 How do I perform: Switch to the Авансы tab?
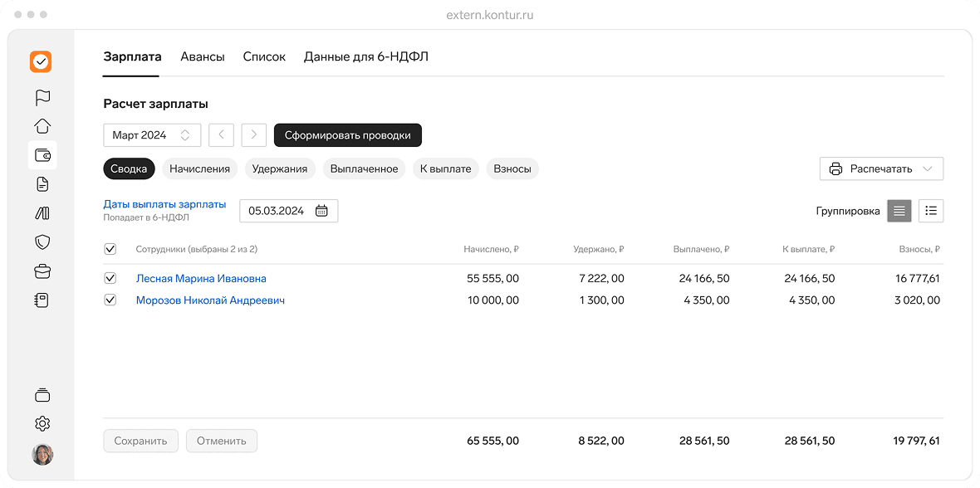[203, 57]
